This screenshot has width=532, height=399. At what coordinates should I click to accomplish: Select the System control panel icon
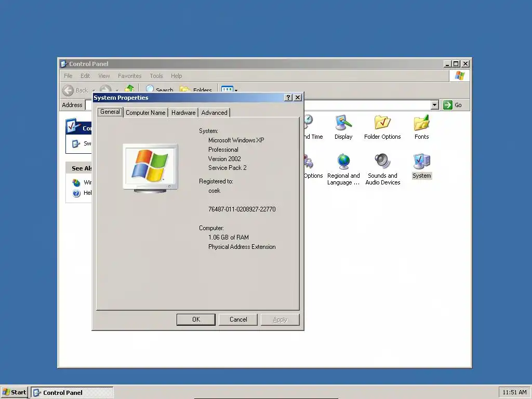click(x=421, y=166)
